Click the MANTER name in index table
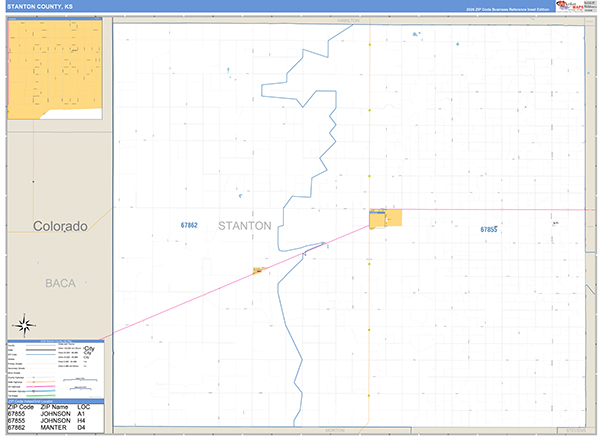This screenshot has width=600, height=436. tap(54, 428)
